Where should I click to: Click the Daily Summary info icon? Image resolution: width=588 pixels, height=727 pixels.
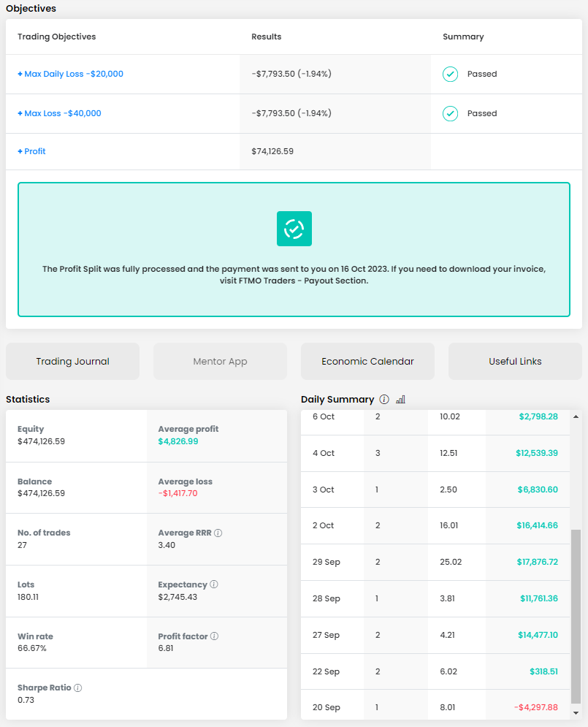(384, 399)
